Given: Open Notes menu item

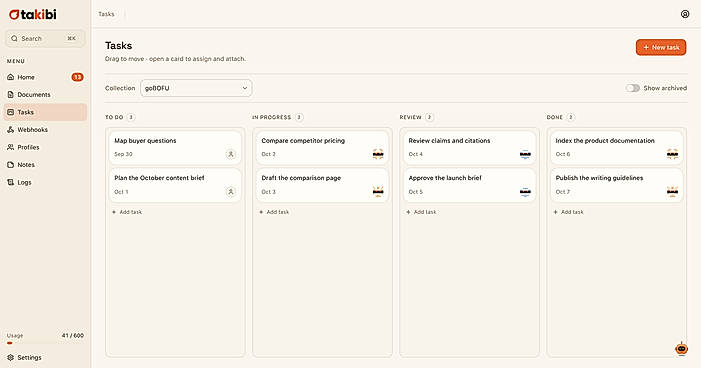Looking at the screenshot, I should click(x=45, y=165).
